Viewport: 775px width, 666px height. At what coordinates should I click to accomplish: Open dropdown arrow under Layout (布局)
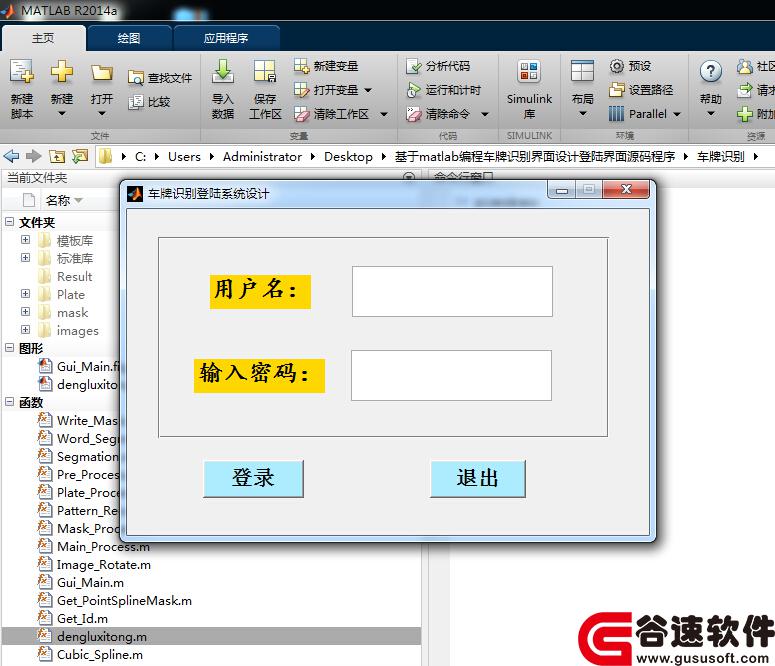coord(583,114)
